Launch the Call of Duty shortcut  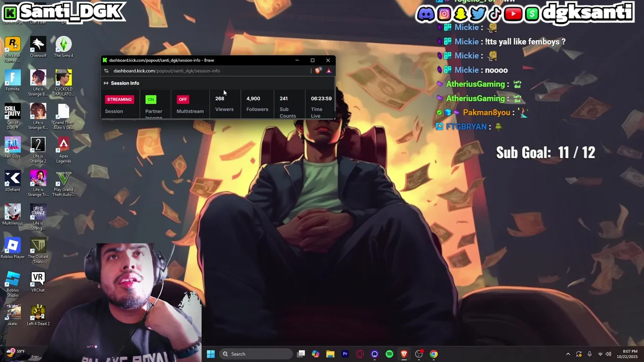[13, 117]
